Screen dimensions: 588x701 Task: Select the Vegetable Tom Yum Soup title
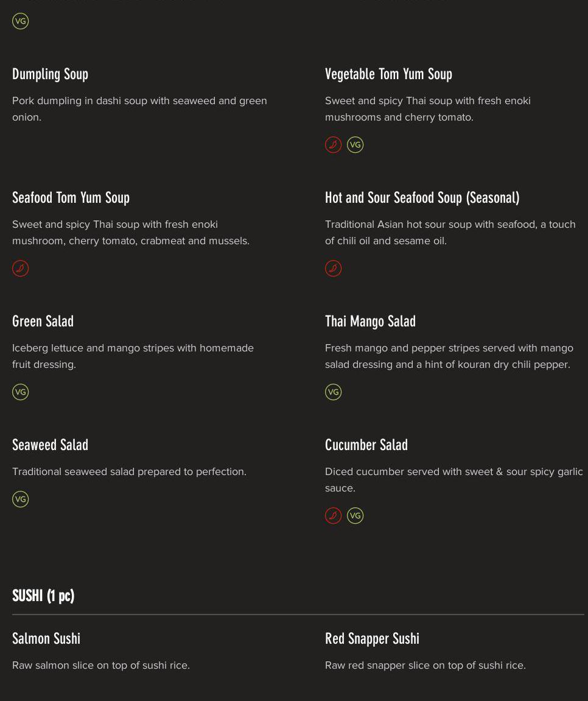coord(388,74)
